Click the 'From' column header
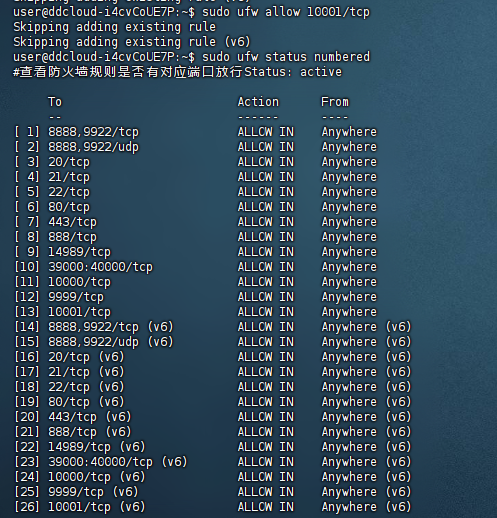 pos(335,102)
